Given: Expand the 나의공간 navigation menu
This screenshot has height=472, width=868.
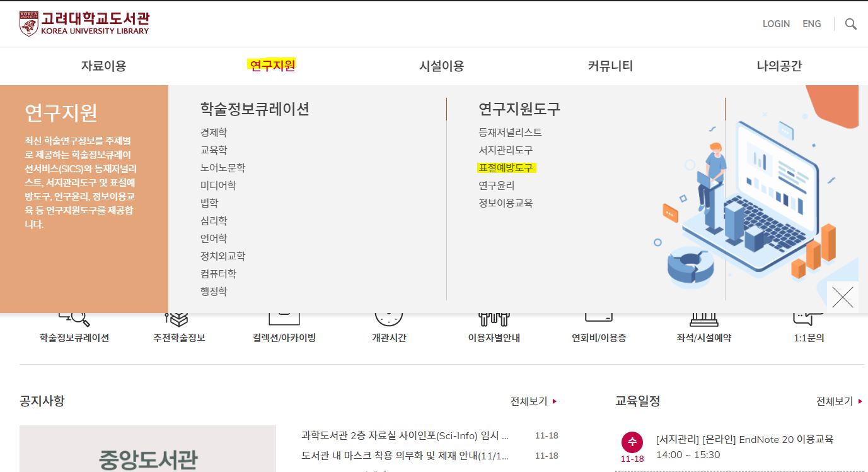Looking at the screenshot, I should point(779,66).
